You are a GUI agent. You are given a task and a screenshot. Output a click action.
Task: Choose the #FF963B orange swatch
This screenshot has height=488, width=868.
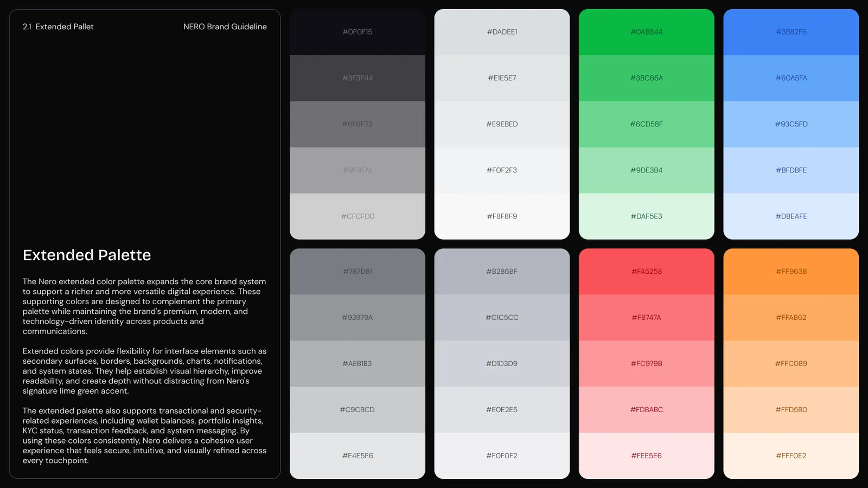[x=791, y=272]
